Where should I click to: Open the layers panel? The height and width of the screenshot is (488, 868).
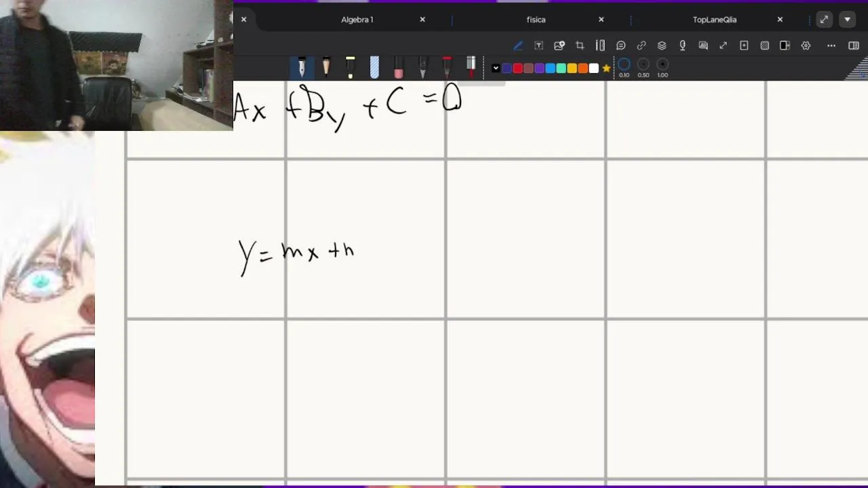pyautogui.click(x=662, y=45)
